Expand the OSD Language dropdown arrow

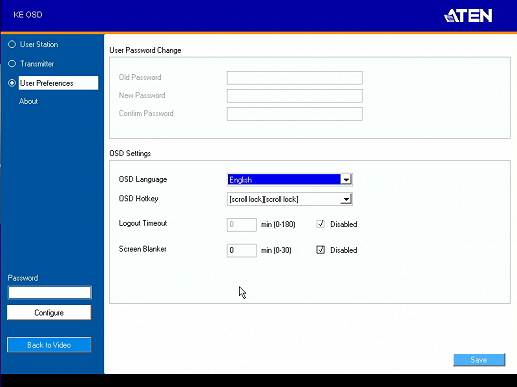point(346,180)
